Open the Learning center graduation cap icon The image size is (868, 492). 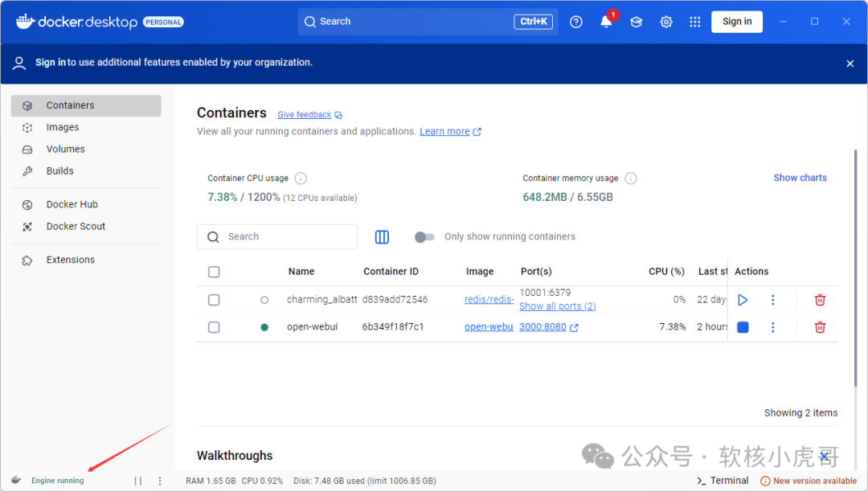point(636,22)
